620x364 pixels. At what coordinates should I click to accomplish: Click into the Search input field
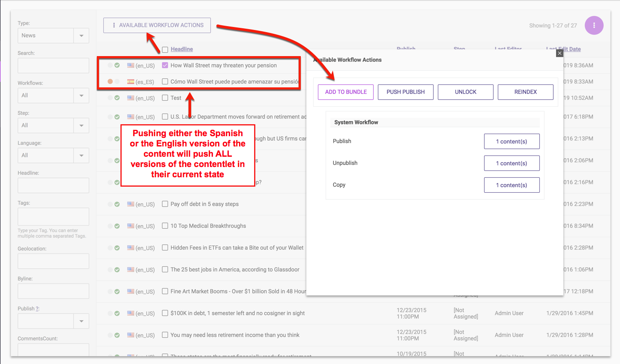(x=53, y=66)
